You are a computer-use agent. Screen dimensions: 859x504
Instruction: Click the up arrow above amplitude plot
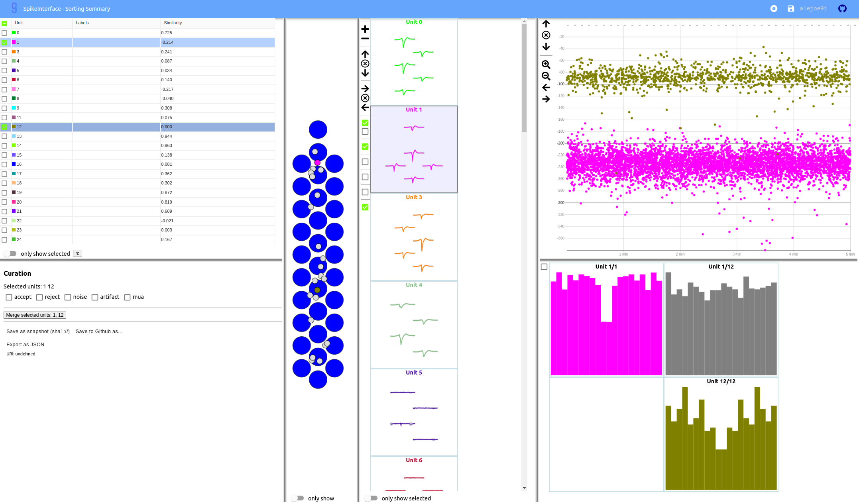pyautogui.click(x=546, y=24)
